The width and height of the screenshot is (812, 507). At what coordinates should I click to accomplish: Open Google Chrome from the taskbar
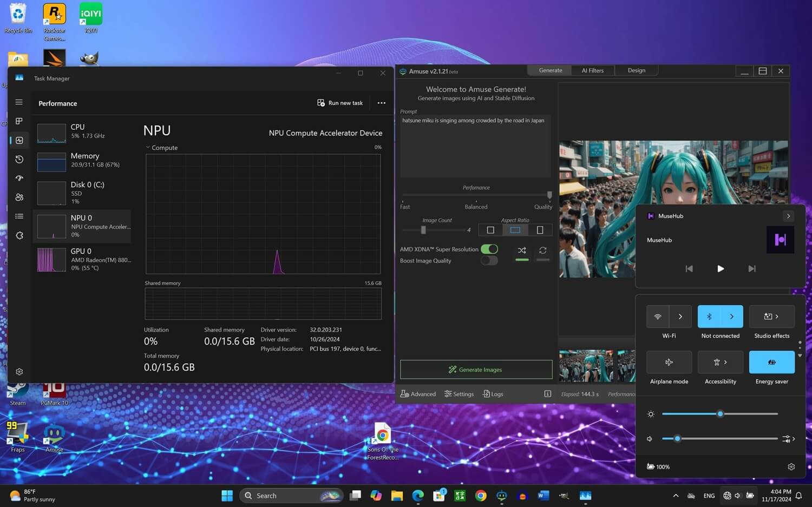[x=481, y=496]
